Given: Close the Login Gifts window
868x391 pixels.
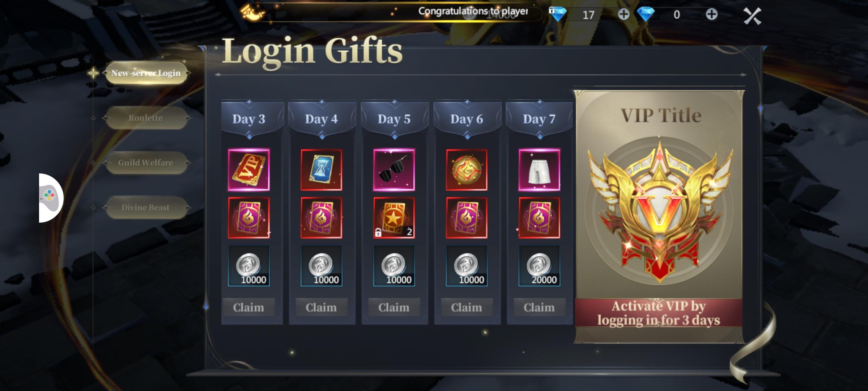Looking at the screenshot, I should pos(752,16).
